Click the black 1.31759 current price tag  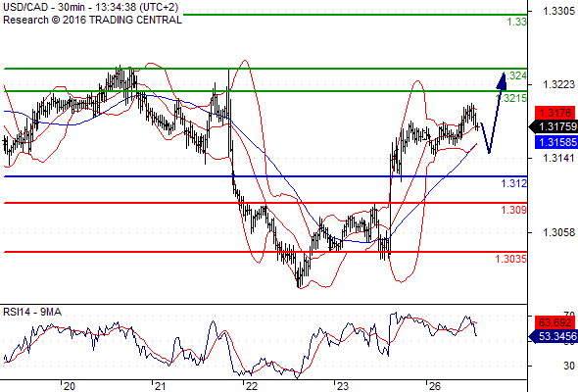tap(553, 126)
